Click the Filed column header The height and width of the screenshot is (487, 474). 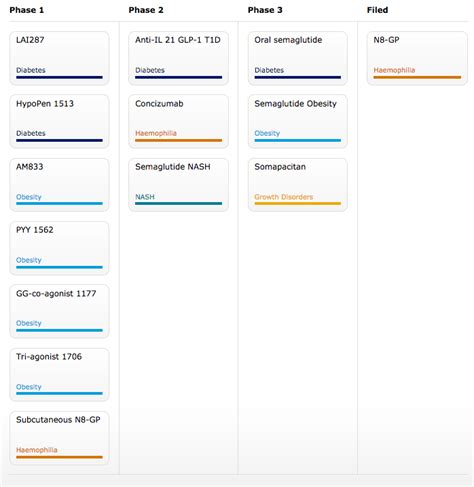pyautogui.click(x=377, y=10)
